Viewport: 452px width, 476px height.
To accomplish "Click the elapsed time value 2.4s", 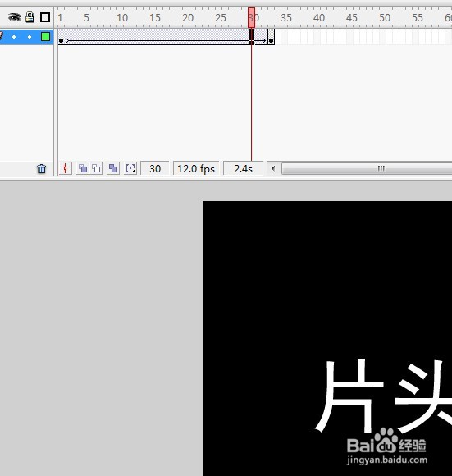I will click(243, 168).
